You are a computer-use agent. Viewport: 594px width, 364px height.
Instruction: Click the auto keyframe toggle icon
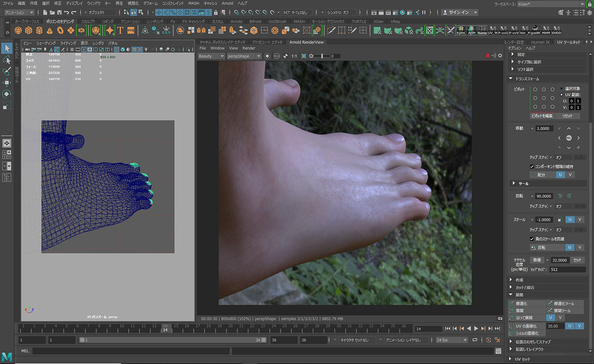(x=489, y=340)
